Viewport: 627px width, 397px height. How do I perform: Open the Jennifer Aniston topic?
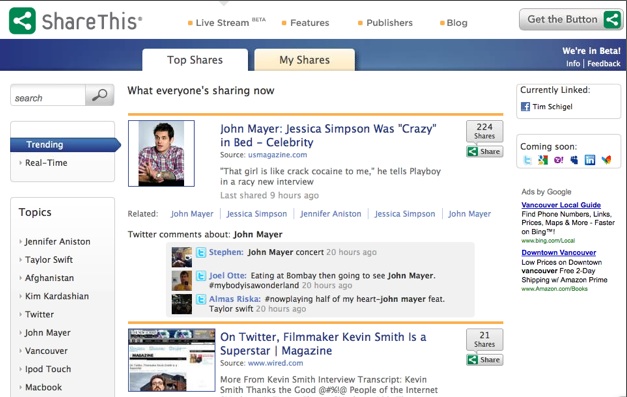pos(57,241)
